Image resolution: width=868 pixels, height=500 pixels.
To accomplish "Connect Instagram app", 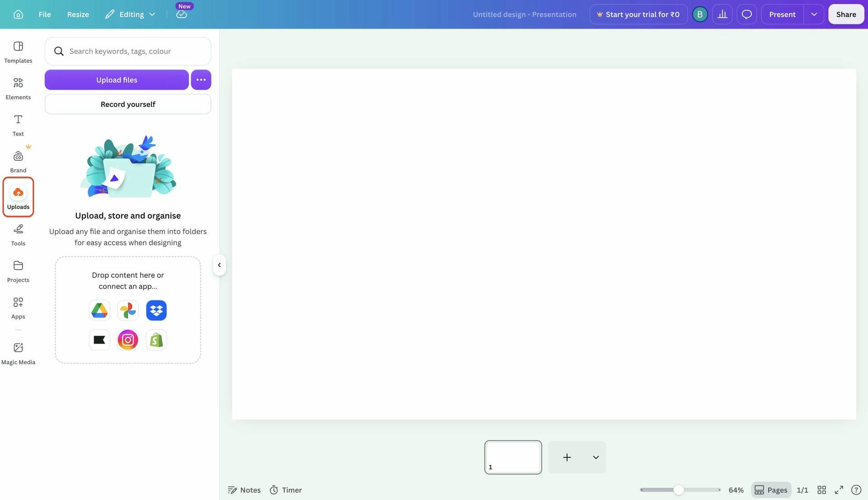I will click(x=128, y=340).
